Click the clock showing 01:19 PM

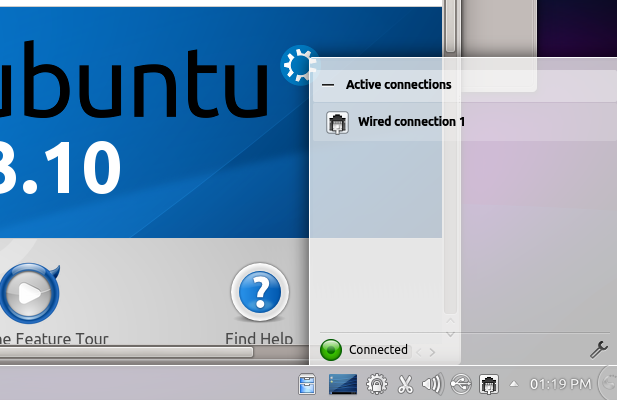560,384
